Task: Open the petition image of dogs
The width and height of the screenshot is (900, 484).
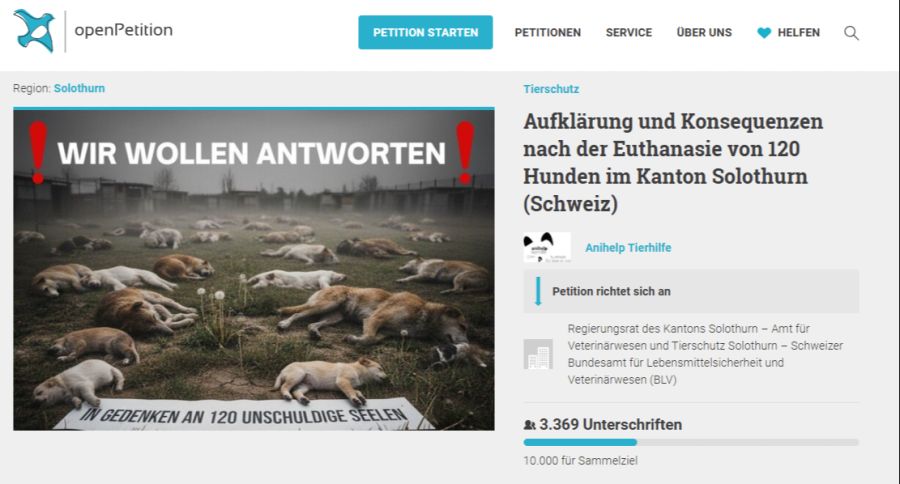Action: pos(254,269)
